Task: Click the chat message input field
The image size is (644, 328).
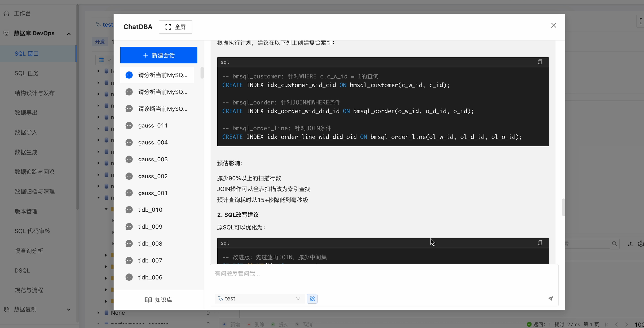Action: [384, 278]
